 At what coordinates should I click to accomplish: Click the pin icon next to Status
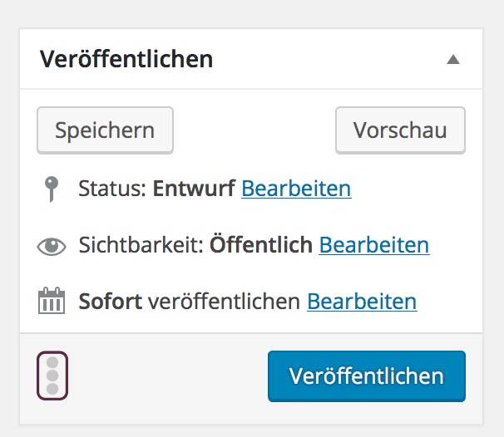coord(52,189)
